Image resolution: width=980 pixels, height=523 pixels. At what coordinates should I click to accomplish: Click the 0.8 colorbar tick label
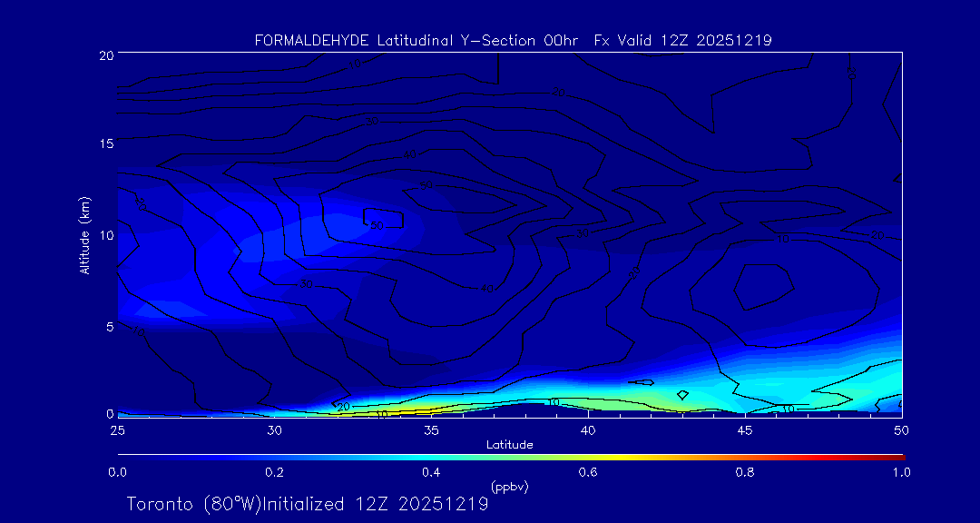[745, 472]
